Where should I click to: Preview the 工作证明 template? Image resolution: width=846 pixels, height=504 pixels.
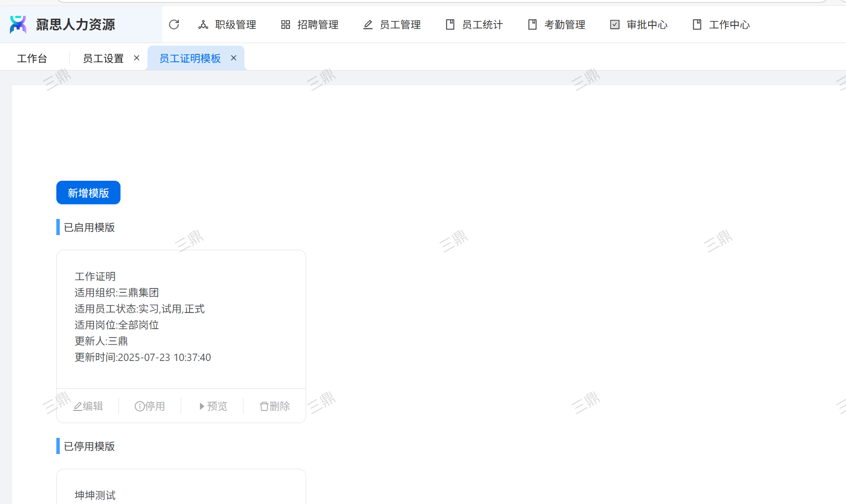[213, 406]
